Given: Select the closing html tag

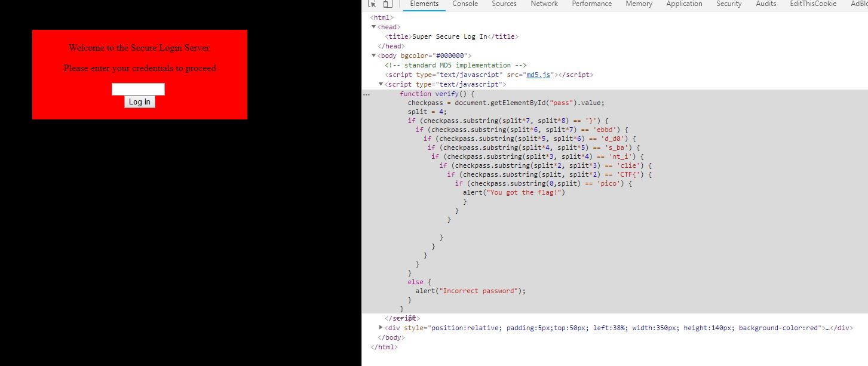Looking at the screenshot, I should (x=384, y=347).
